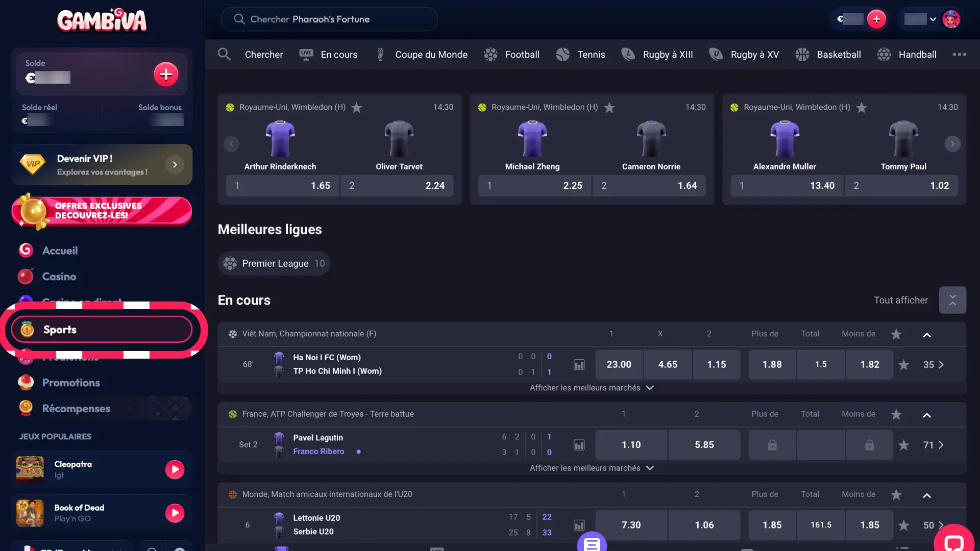Go to previous featured match carousel arrow
This screenshot has width=980, height=551.
(x=231, y=144)
